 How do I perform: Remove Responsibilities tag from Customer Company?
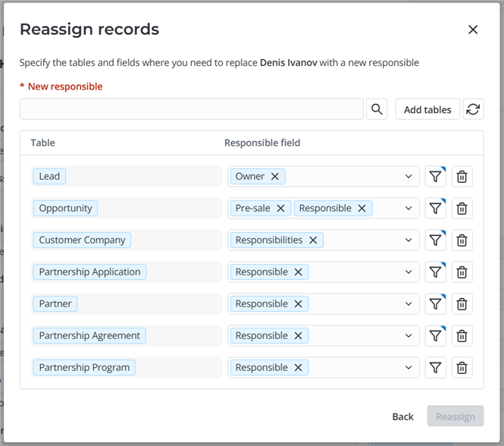click(313, 240)
